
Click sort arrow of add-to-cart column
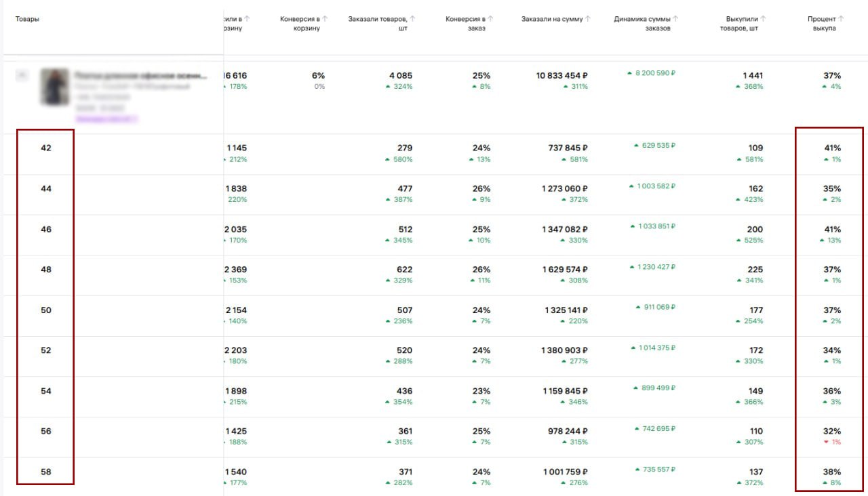246,19
